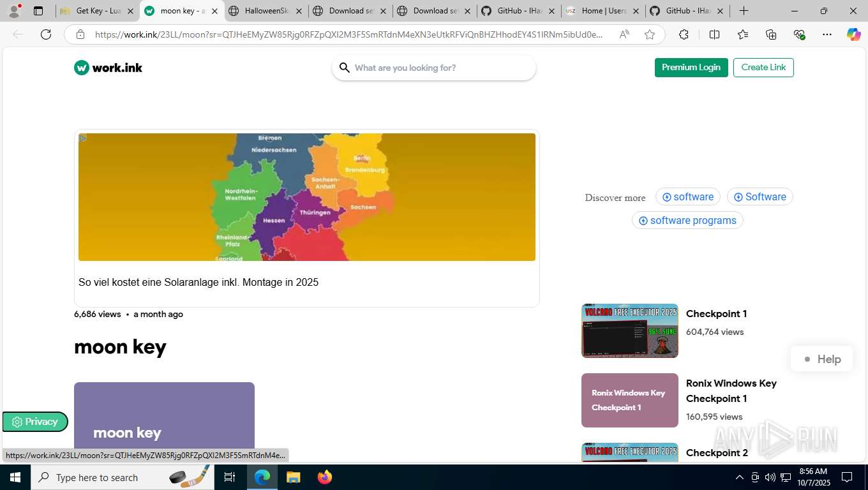Open the ad info icon on banner
The height and width of the screenshot is (490, 868).
(83, 138)
